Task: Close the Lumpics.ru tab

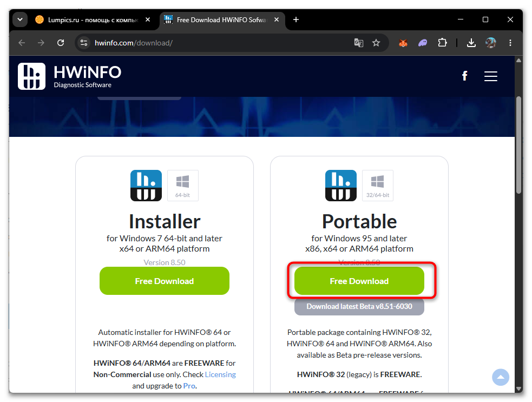Action: pyautogui.click(x=148, y=19)
